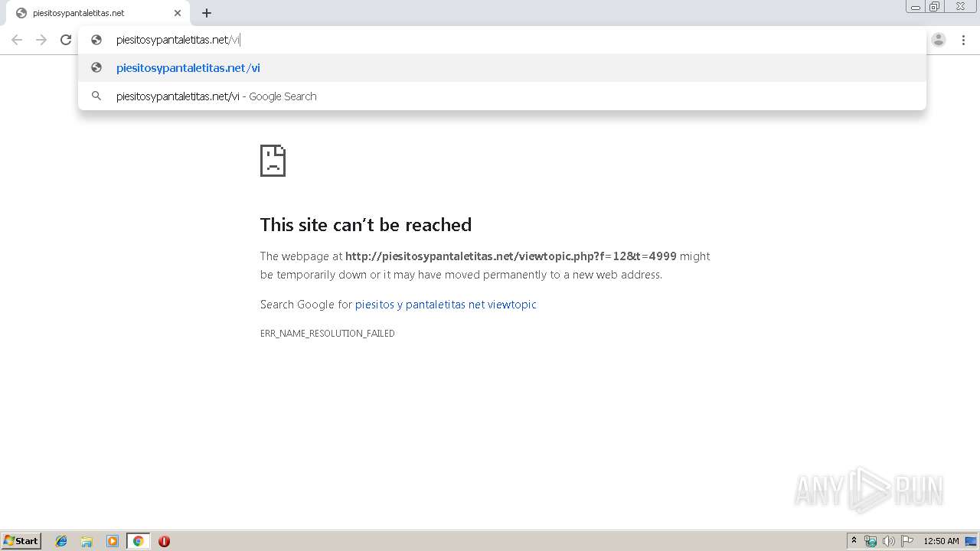Open the Chrome three-dot menu
Viewport: 980px width, 551px height.
(963, 40)
